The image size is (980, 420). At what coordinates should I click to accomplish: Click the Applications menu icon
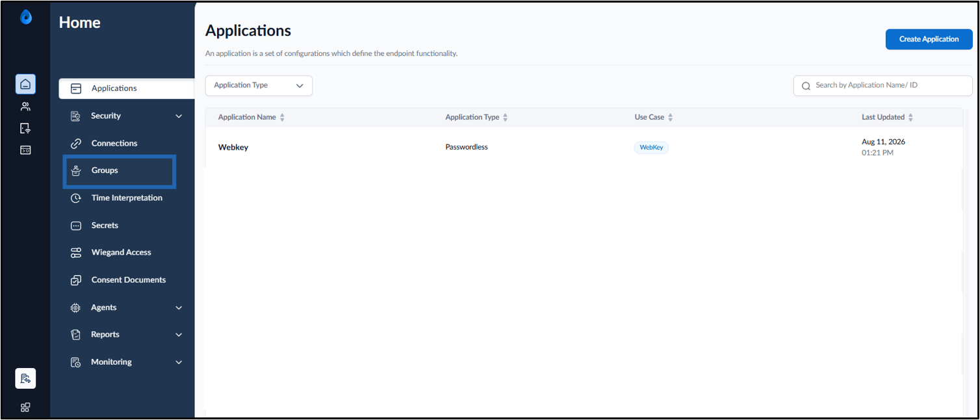click(76, 88)
